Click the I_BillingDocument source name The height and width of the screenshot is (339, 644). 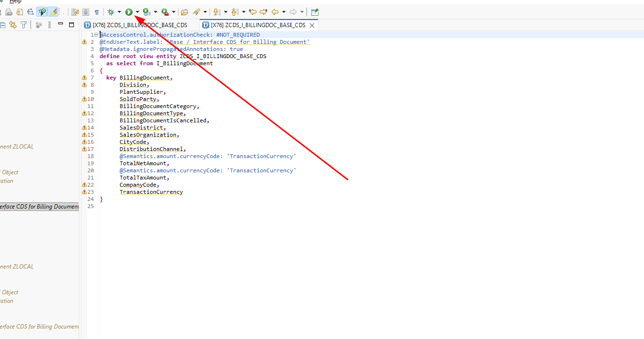click(184, 63)
